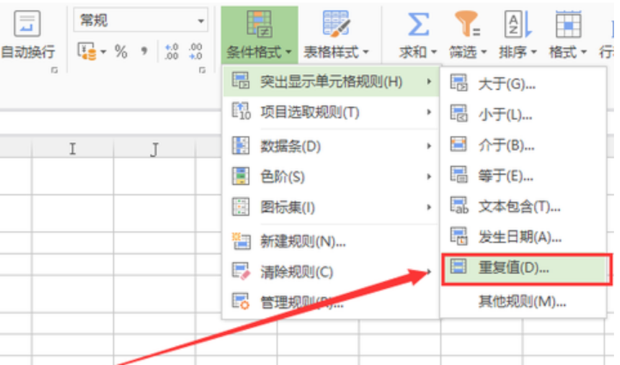Click the 色阶 submenu arrow
This screenshot has width=620, height=365.
tap(429, 177)
